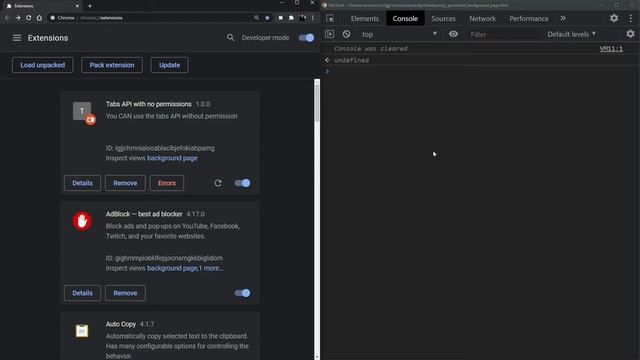View Errors for Tabs API extension
This screenshot has width=640, height=360.
click(167, 183)
